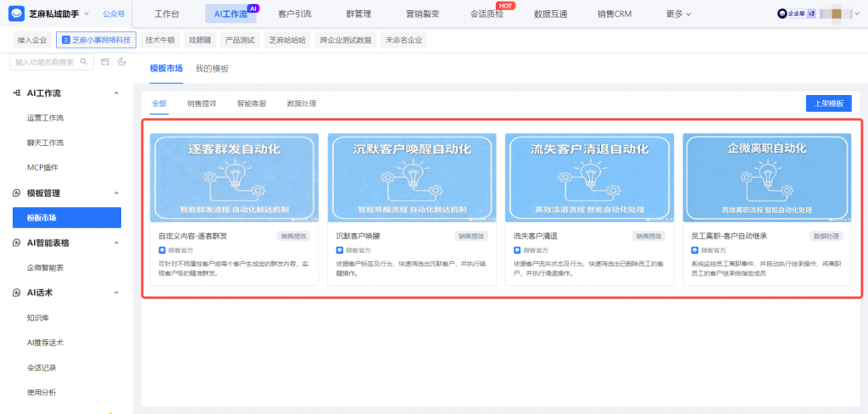Switch to the 跨企业测试数据 enterprise
Viewport: 868px width, 414px height.
click(x=346, y=40)
